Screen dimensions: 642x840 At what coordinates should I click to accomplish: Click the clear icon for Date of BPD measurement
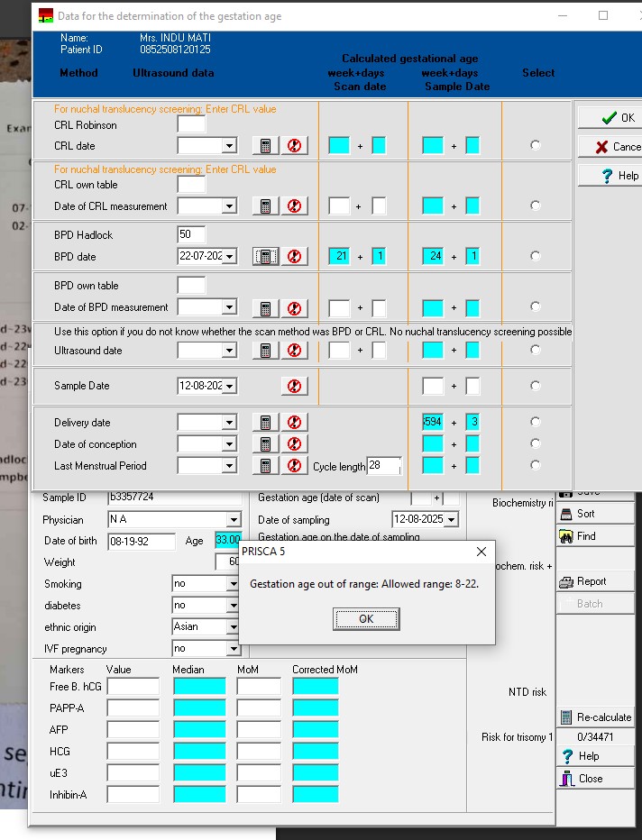[294, 308]
